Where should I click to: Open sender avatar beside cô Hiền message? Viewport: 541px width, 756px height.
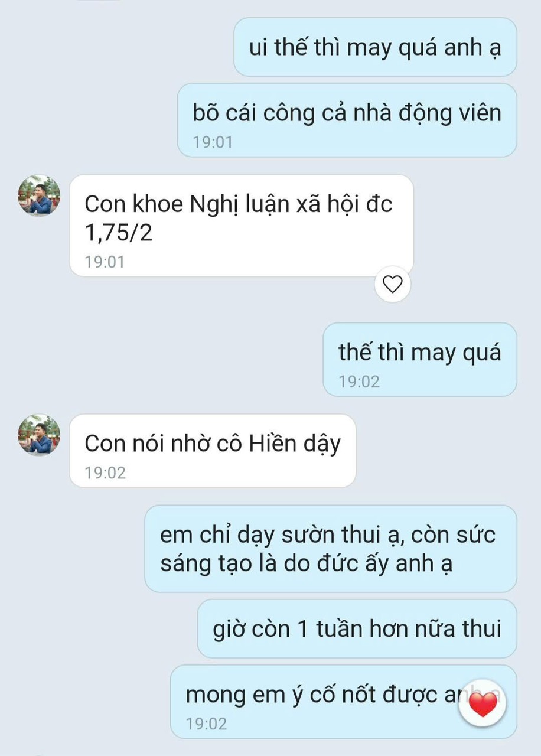point(39,435)
